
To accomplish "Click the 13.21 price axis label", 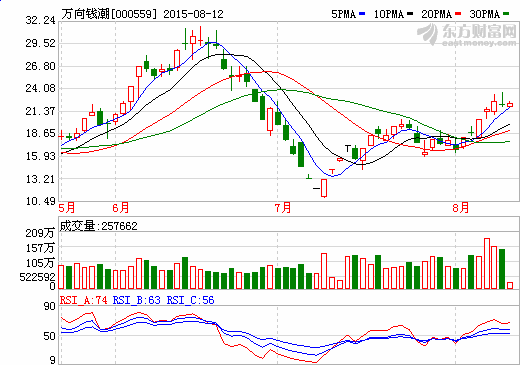I will [40, 179].
